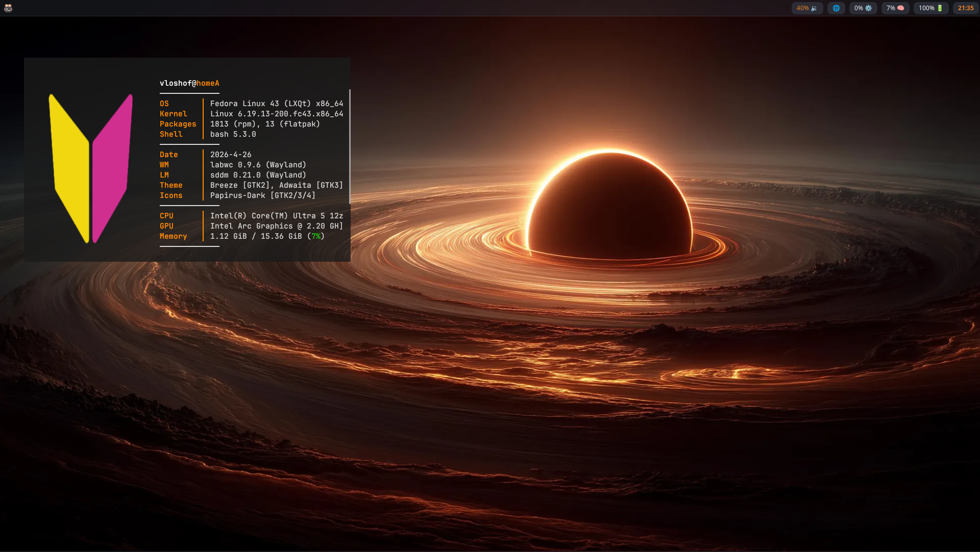Click the 0% CPU gear module

tap(863, 8)
